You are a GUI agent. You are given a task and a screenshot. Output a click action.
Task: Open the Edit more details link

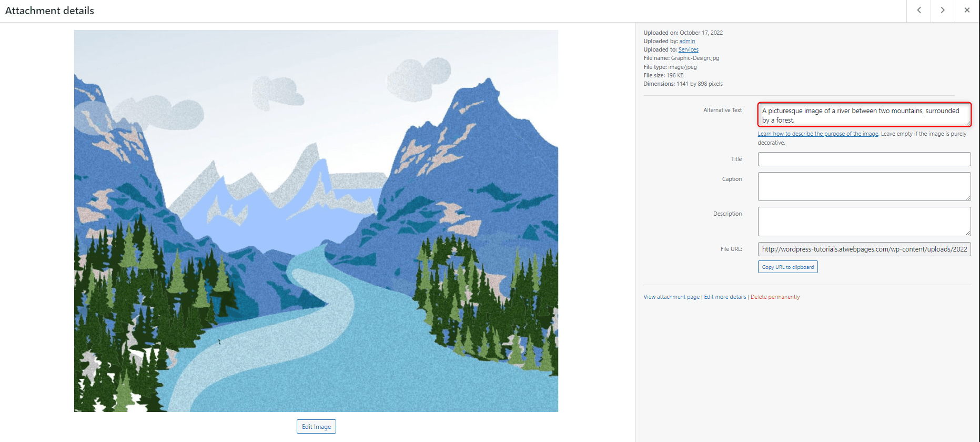pos(725,297)
